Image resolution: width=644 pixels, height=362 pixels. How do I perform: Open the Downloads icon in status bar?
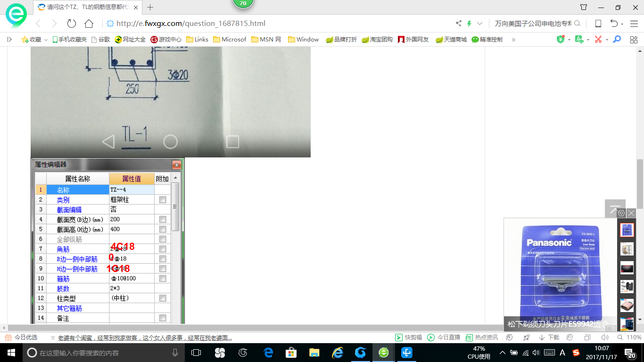coord(549,337)
